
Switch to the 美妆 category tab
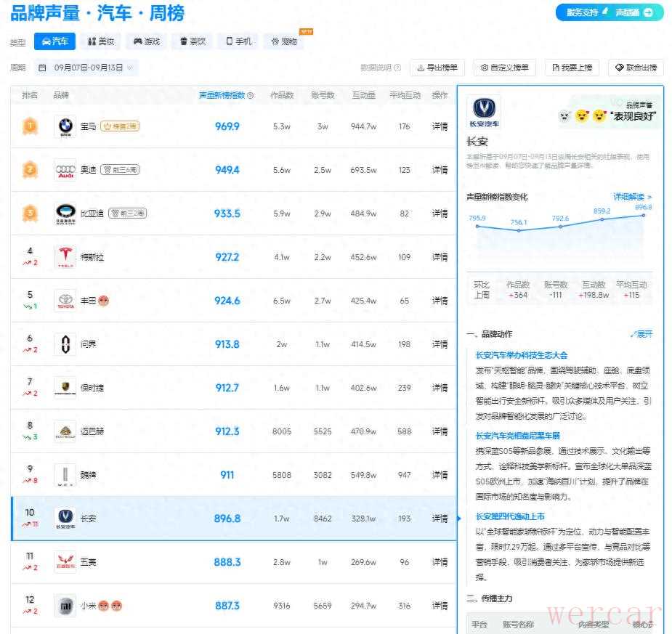tap(101, 41)
